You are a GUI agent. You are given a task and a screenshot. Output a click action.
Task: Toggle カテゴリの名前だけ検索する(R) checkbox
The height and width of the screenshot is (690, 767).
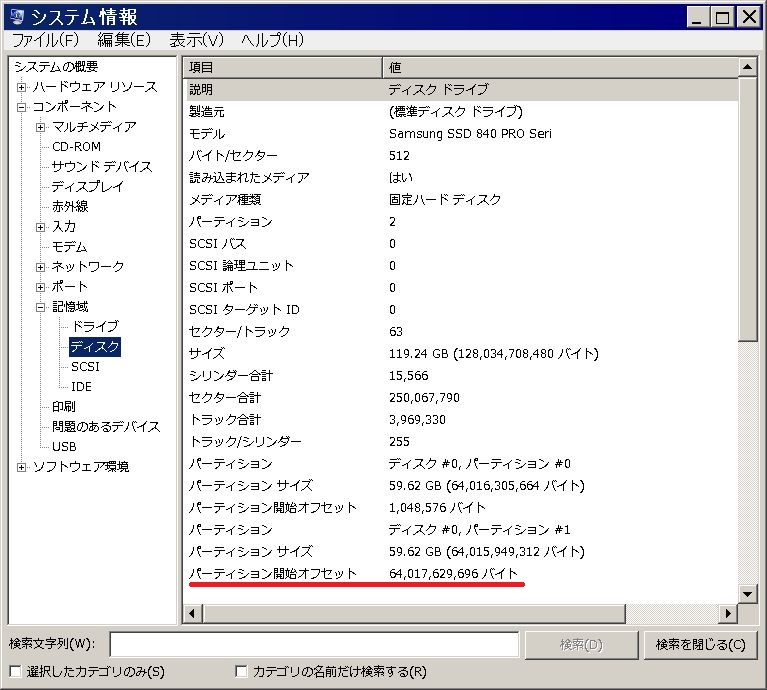(x=241, y=672)
